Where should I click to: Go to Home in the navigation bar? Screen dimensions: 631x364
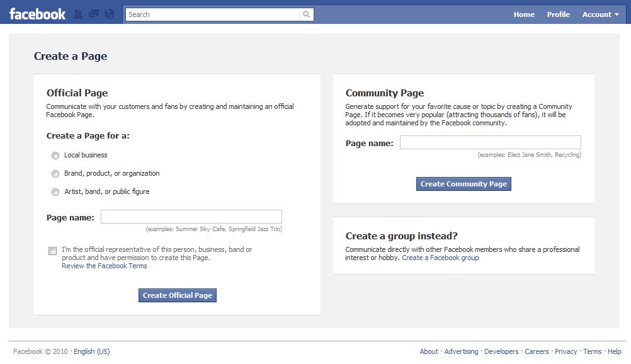[x=523, y=14]
